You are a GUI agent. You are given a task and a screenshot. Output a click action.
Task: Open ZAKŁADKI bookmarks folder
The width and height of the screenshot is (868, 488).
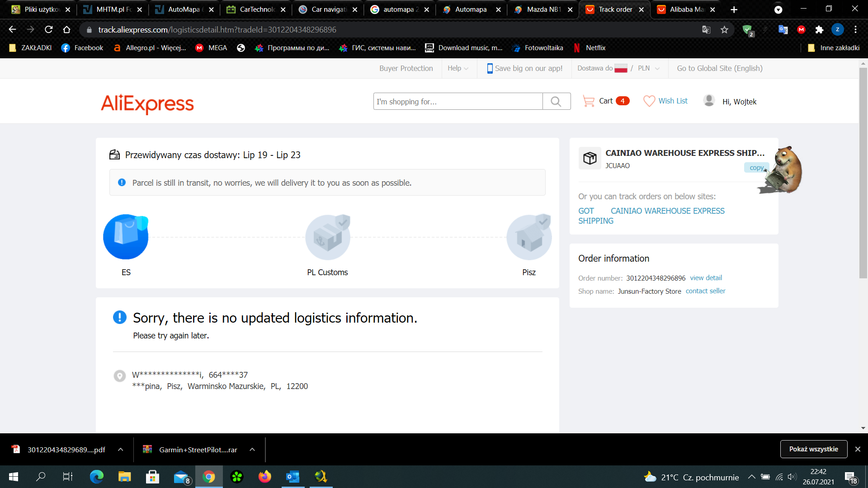pos(30,48)
